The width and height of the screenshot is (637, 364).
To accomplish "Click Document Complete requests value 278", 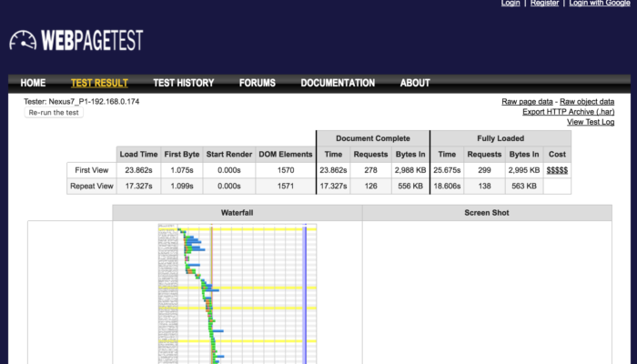I will [370, 170].
